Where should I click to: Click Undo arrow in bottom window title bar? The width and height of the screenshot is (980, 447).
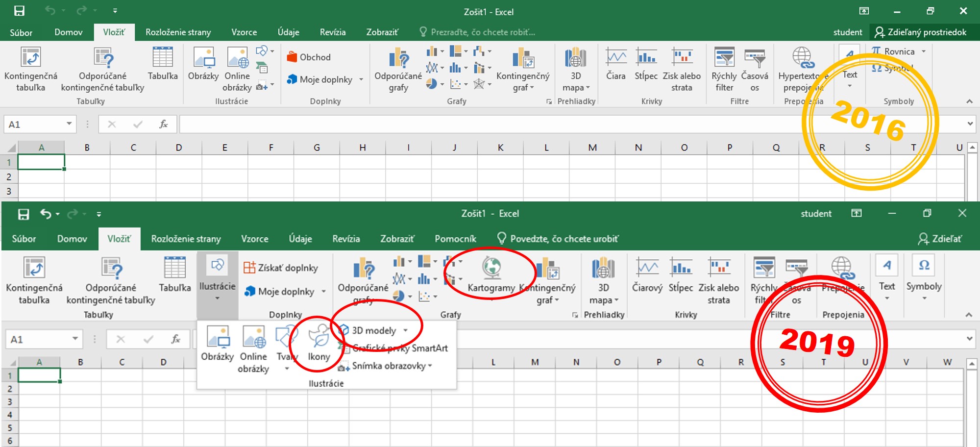[46, 214]
